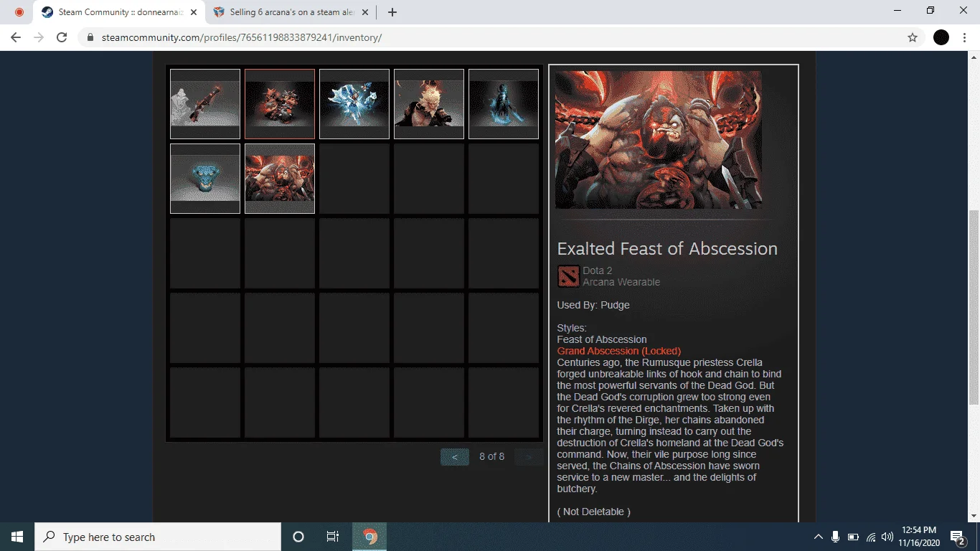Select the pinned tab with the red dot
Viewport: 980px width, 551px height.
click(19, 12)
